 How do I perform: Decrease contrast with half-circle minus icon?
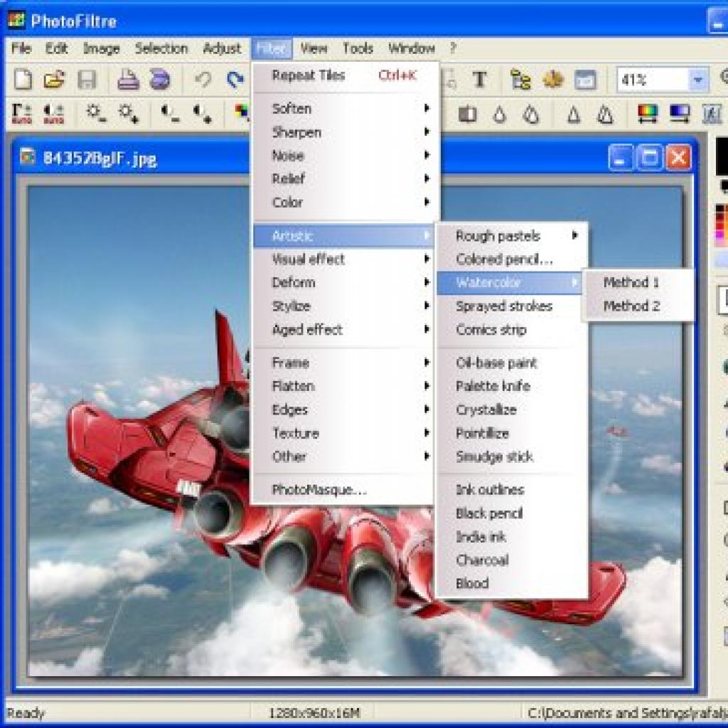coord(170,113)
